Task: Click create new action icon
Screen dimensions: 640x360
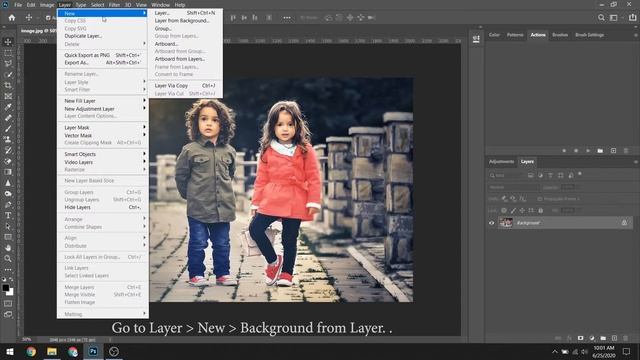Action: click(x=613, y=151)
